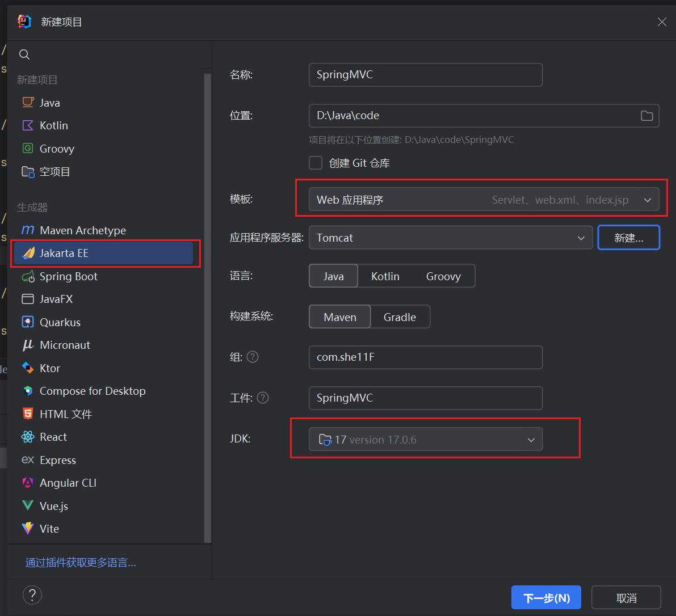Click the Jakarta EE sailboat icon
The width and height of the screenshot is (676, 616).
click(28, 253)
